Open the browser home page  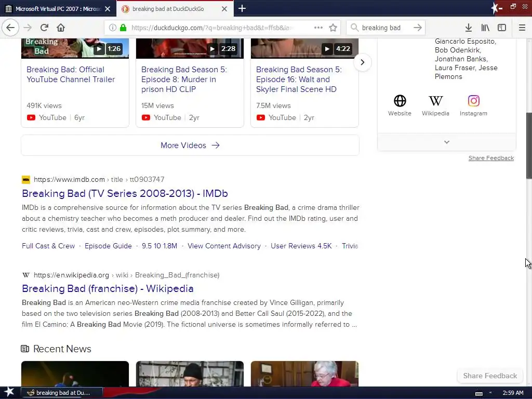(61, 28)
